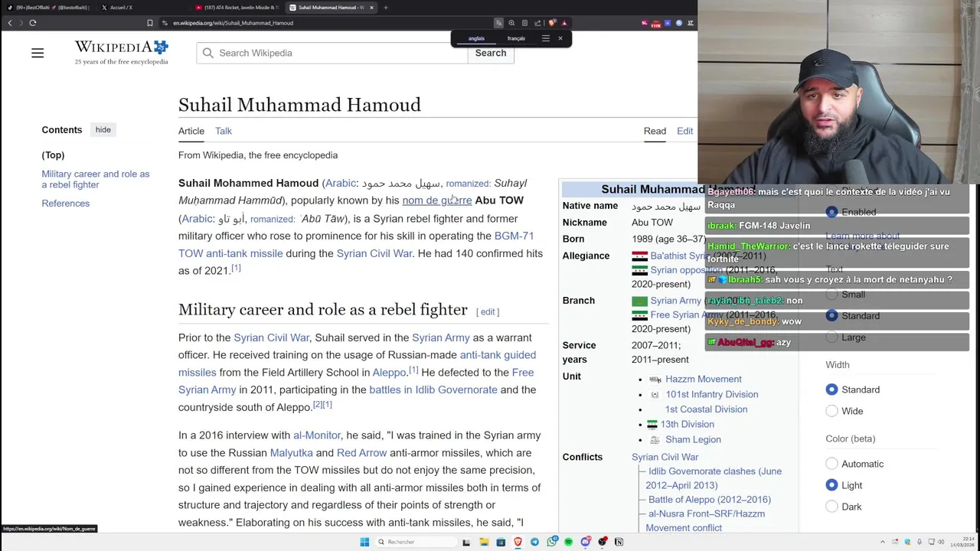This screenshot has width=980, height=551.
Task: Go back with the browser back arrow
Action: 10,23
